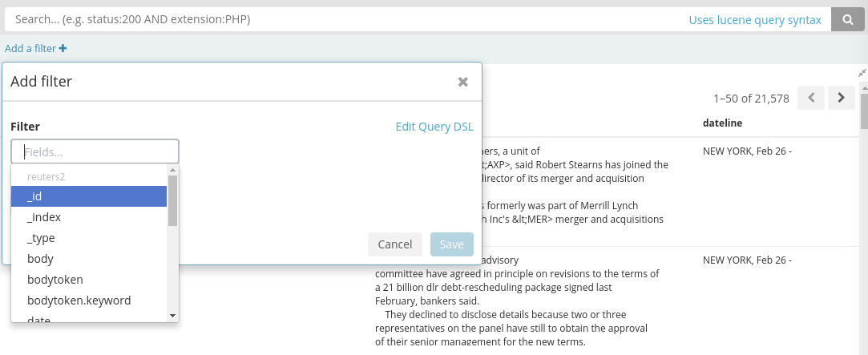Screen dimensions: 868x355
Task: Select the _index field option
Action: click(89, 217)
